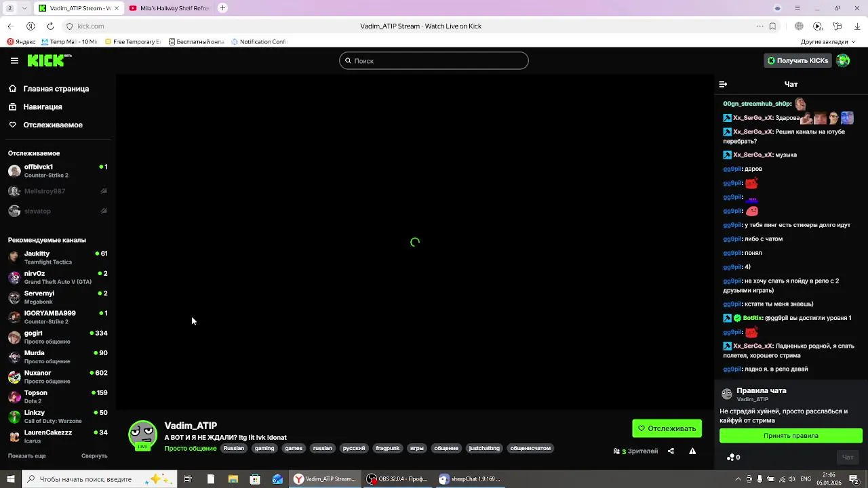Accept chat rules Принять правила
Screen dimensions: 868x488
(791, 436)
